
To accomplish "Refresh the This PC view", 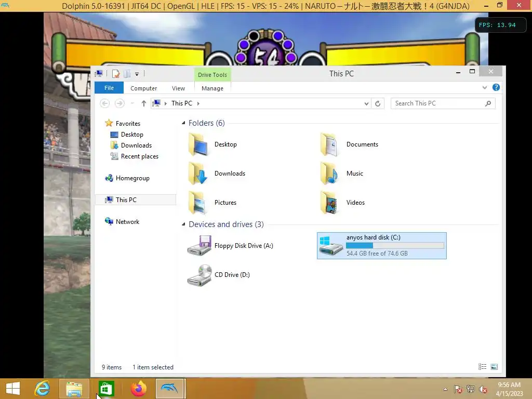I will [378, 103].
